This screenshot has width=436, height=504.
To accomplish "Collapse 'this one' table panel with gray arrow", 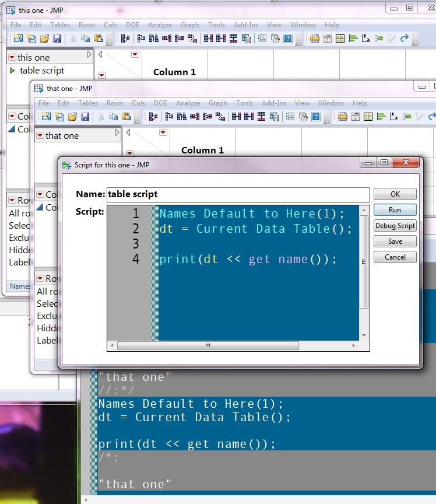I will [x=89, y=54].
